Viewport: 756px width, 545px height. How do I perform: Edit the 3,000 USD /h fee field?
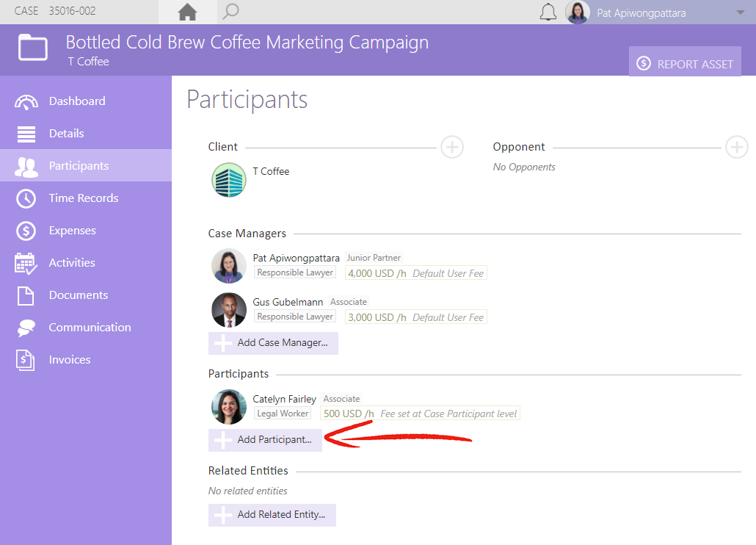point(415,317)
